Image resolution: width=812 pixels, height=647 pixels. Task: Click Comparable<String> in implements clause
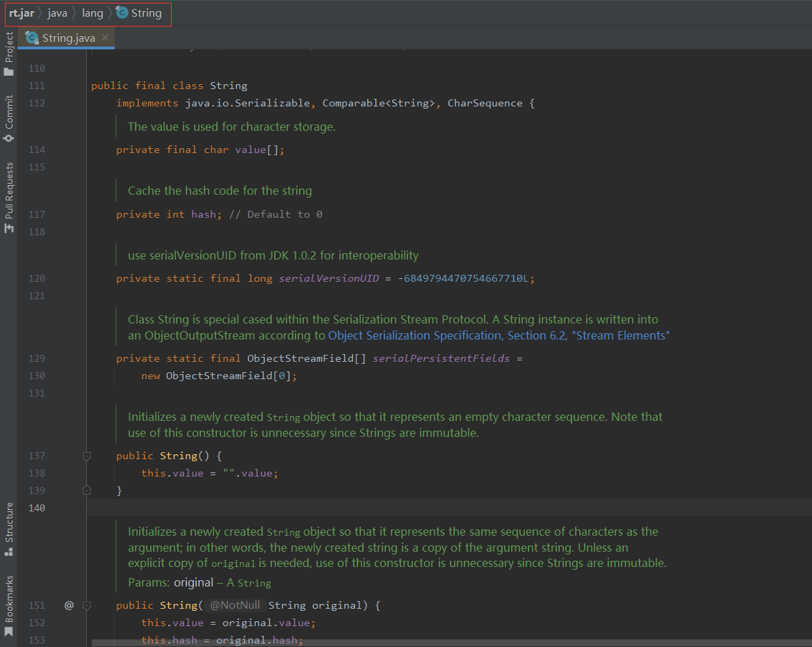[x=379, y=103]
